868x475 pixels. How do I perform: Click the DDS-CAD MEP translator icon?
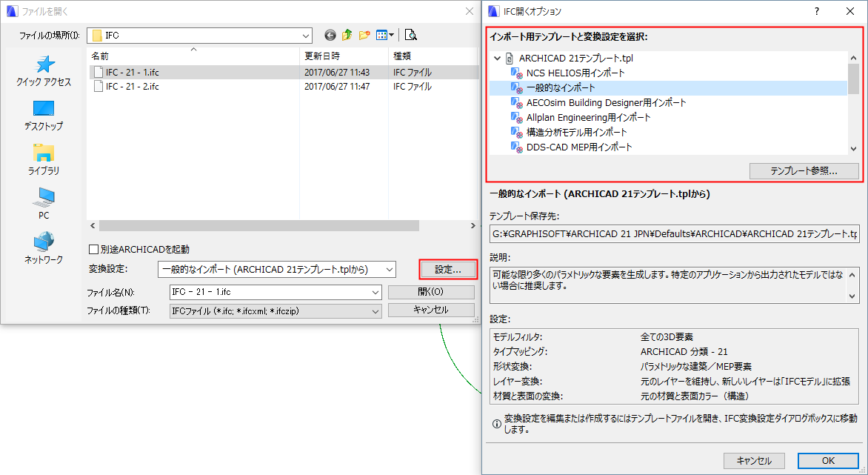[516, 147]
